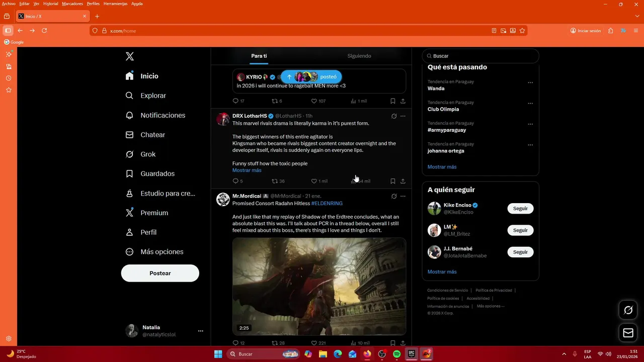The width and height of the screenshot is (644, 362).
Task: Open the Marcadores menu
Action: (72, 4)
